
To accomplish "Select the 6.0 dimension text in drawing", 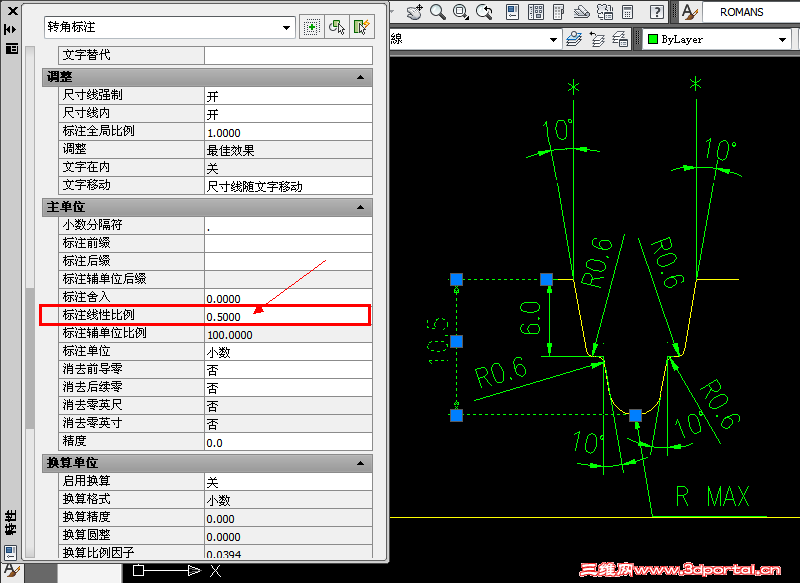I will pos(531,318).
